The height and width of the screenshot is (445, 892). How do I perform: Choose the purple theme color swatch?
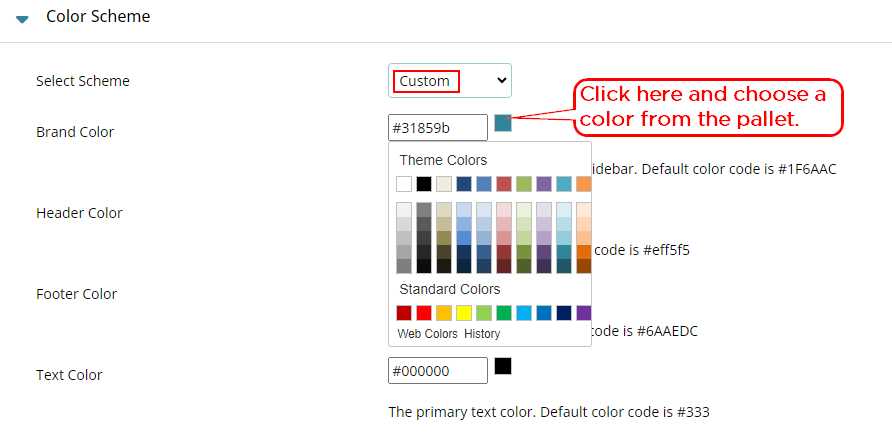544,184
